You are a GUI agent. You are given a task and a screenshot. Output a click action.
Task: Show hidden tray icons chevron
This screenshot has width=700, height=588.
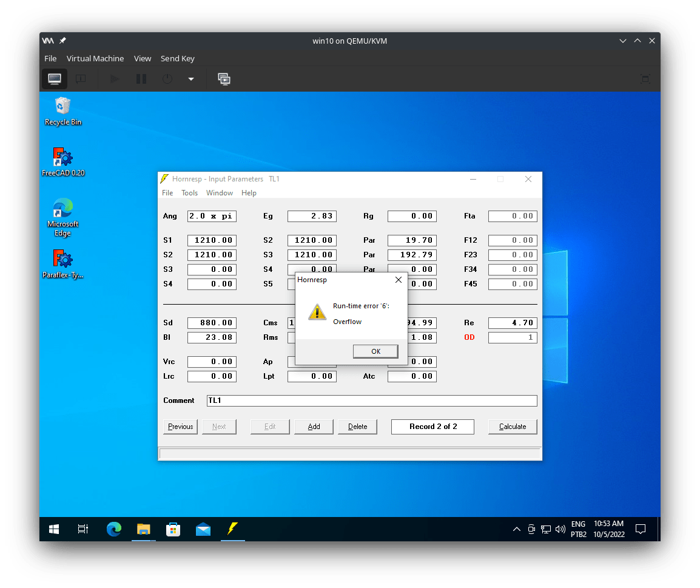[x=517, y=529]
